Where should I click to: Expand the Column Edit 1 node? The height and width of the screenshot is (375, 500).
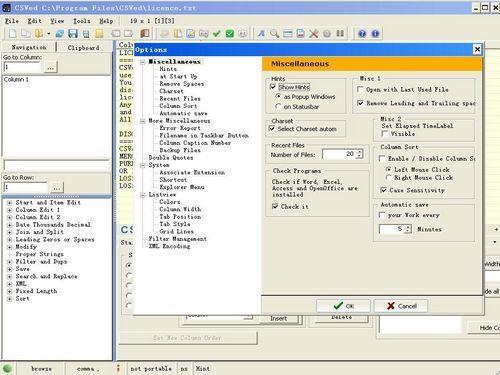(x=10, y=210)
